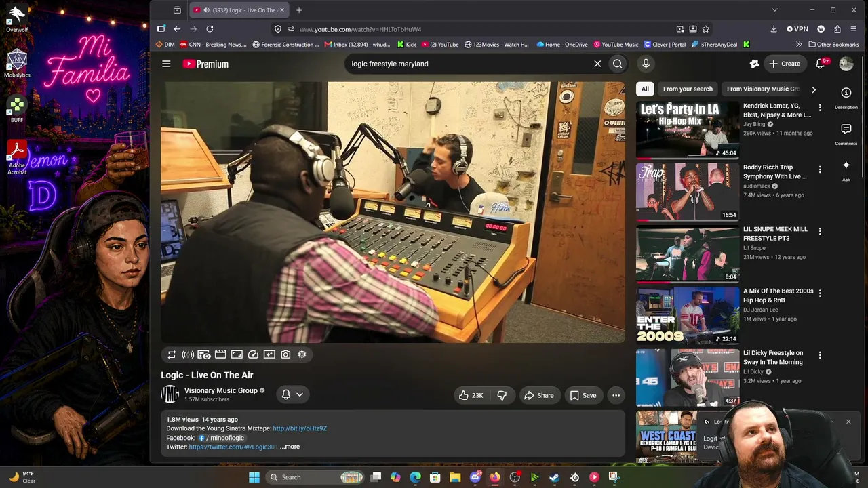
Task: Open options for Kendrick Lamar, YG video
Action: [x=820, y=108]
